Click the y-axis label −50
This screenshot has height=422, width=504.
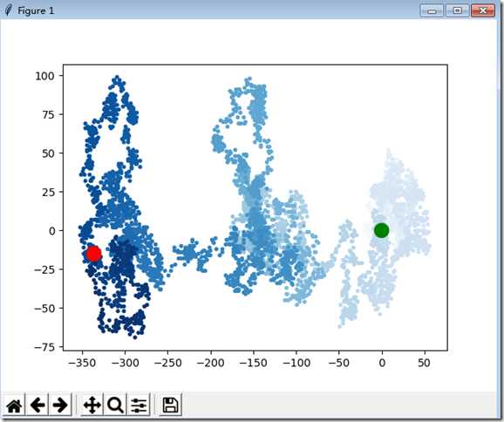tap(44, 309)
